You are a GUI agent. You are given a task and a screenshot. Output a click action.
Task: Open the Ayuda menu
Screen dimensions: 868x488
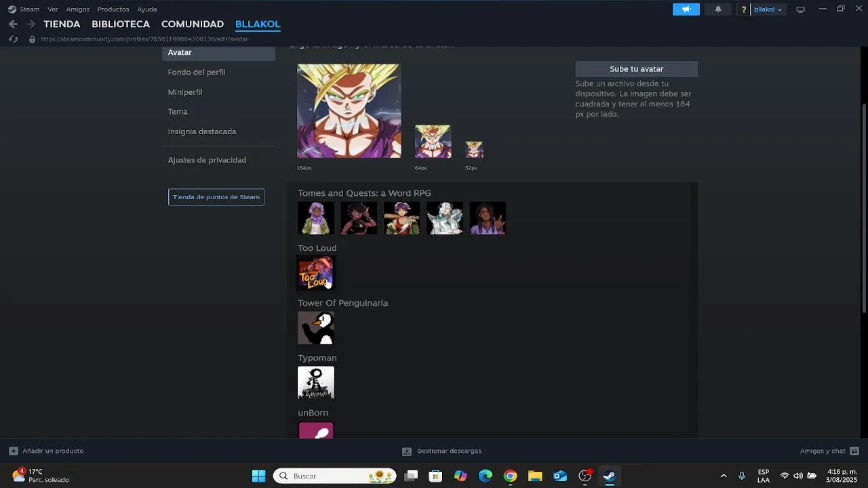click(x=147, y=9)
